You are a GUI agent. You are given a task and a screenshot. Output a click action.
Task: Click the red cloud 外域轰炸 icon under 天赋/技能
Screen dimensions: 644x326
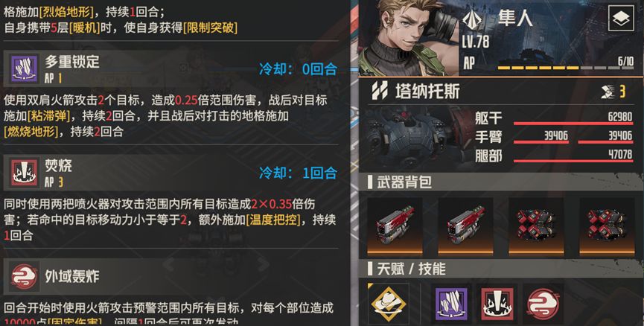click(x=543, y=304)
